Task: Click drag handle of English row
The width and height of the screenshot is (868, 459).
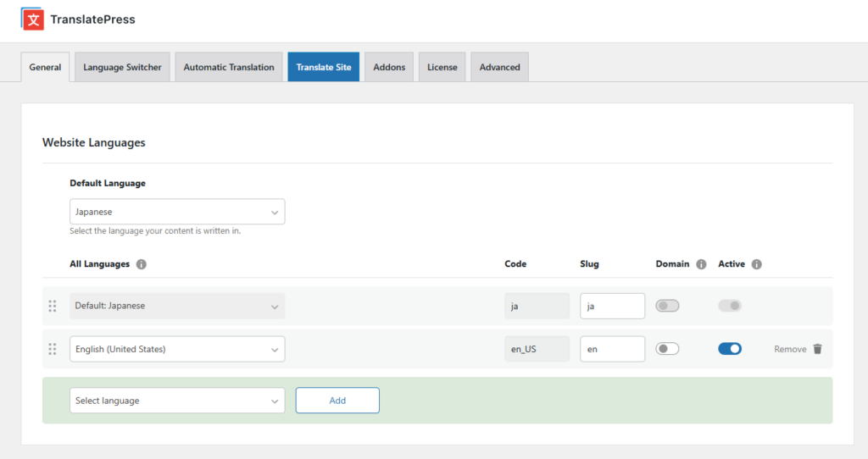Action: click(x=53, y=349)
